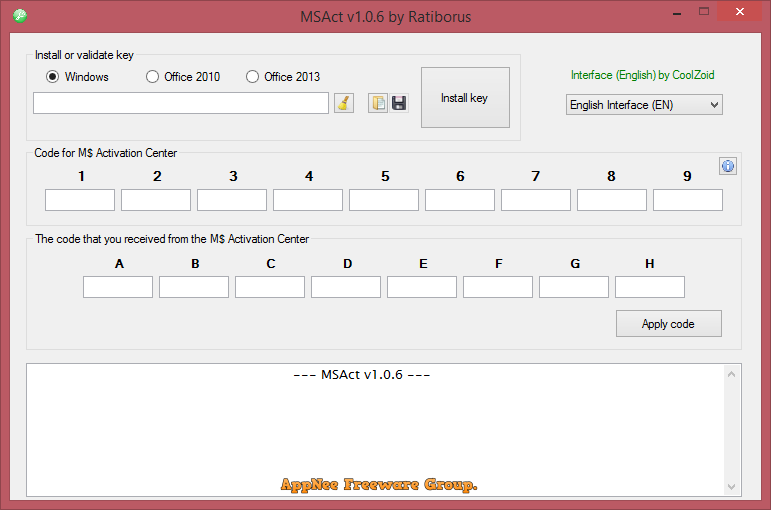Open the English Interface (EN) dropdown

644,105
